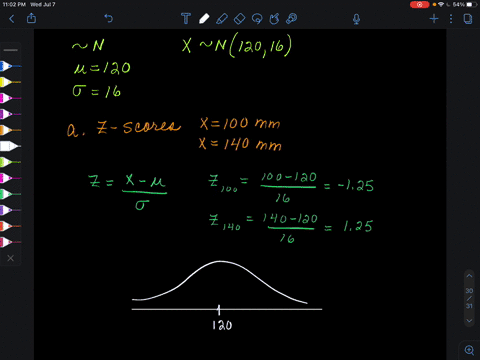Tap the handwritten 'μ=120' note
Viewport: 480px width, 360px height.
click(102, 68)
